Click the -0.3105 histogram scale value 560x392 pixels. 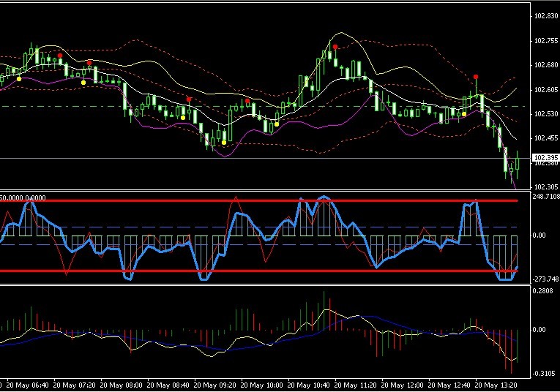click(544, 374)
